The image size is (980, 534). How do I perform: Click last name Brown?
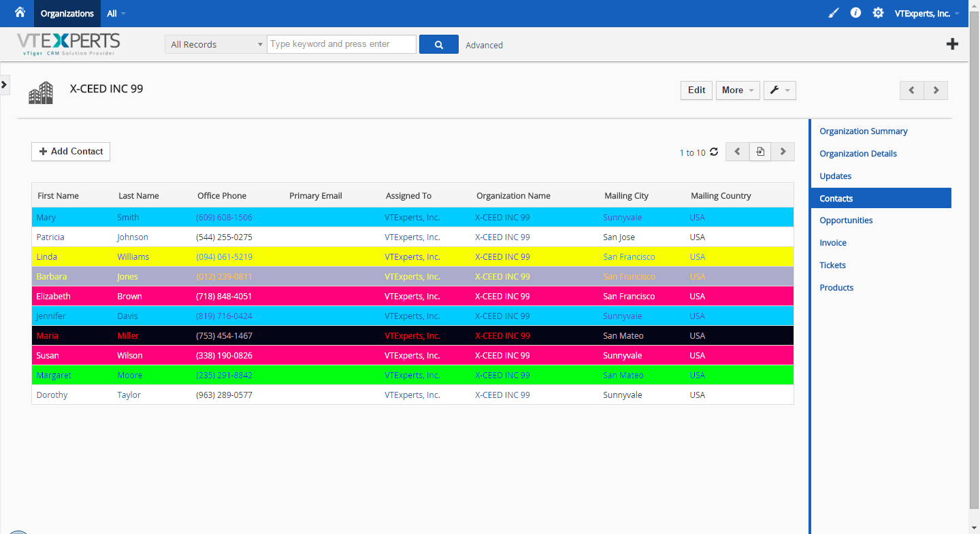(129, 297)
